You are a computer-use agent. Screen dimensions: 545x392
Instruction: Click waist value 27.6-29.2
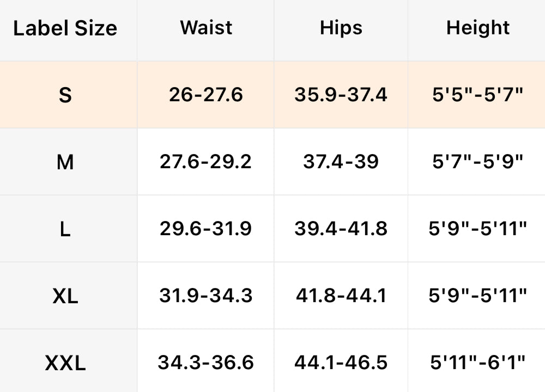point(206,162)
